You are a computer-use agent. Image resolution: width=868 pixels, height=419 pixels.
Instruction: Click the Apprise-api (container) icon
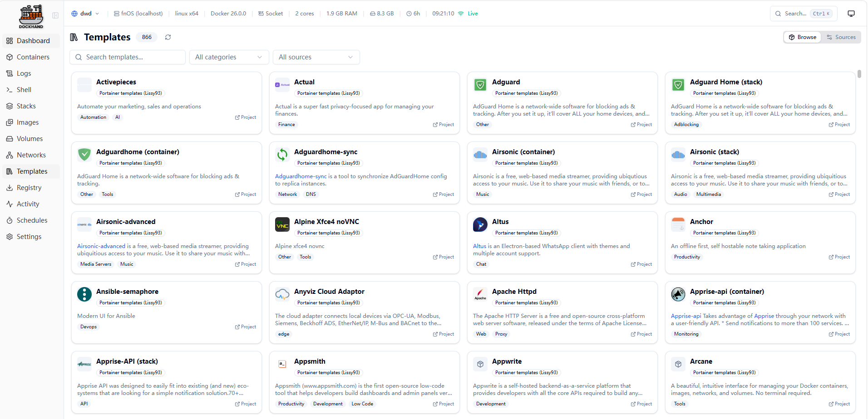coord(678,294)
